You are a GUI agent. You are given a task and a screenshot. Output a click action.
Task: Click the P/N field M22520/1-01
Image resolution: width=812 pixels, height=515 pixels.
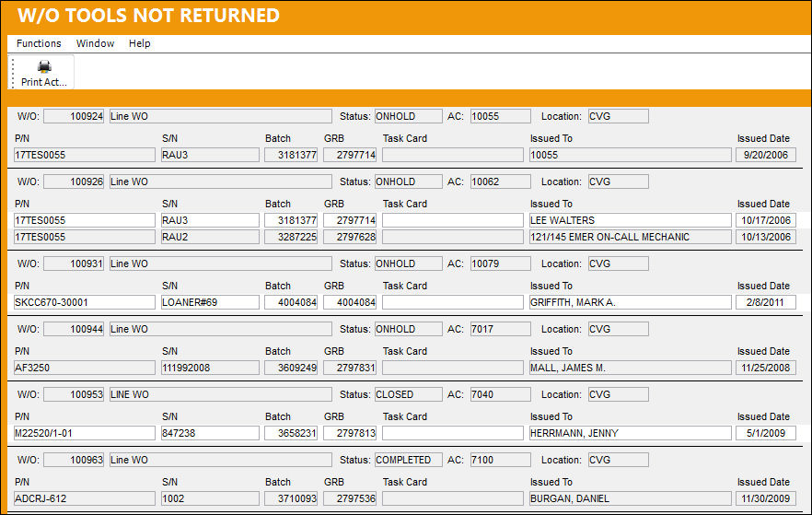point(85,433)
